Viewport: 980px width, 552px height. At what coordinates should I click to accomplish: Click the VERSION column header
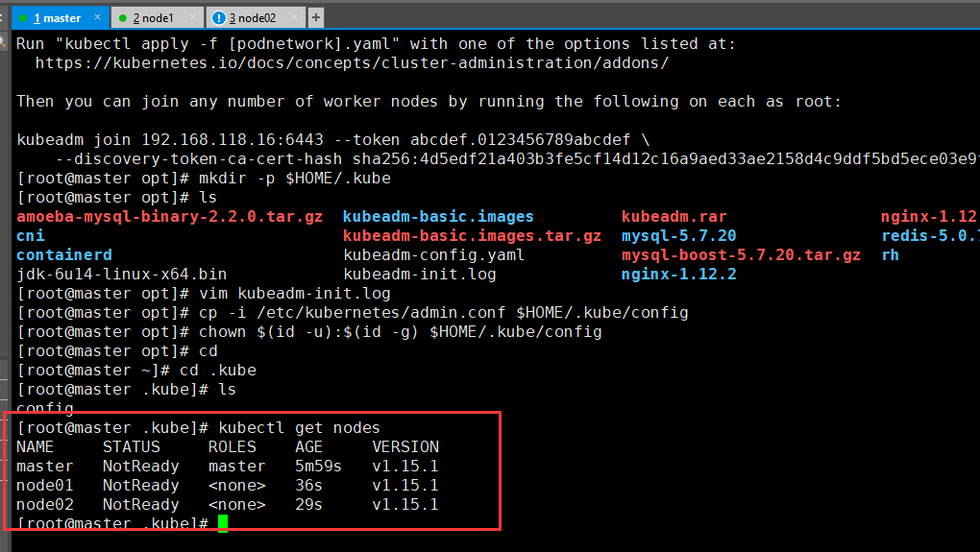click(405, 447)
